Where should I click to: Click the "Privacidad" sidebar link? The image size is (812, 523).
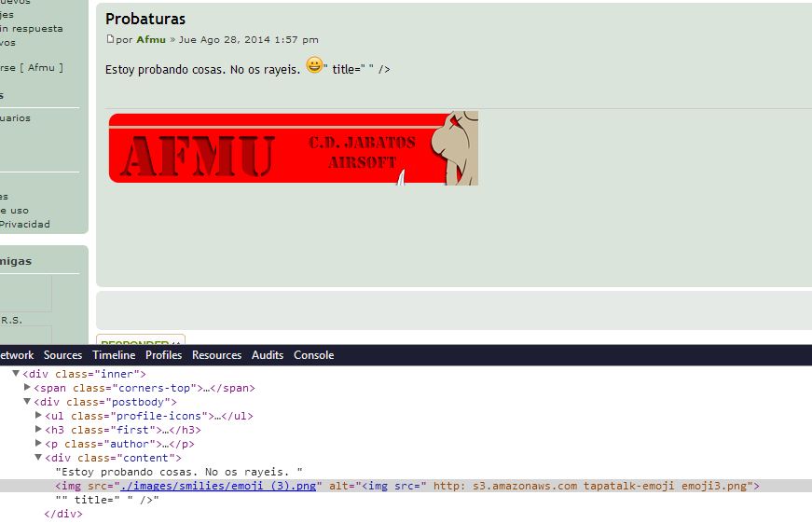click(x=25, y=225)
